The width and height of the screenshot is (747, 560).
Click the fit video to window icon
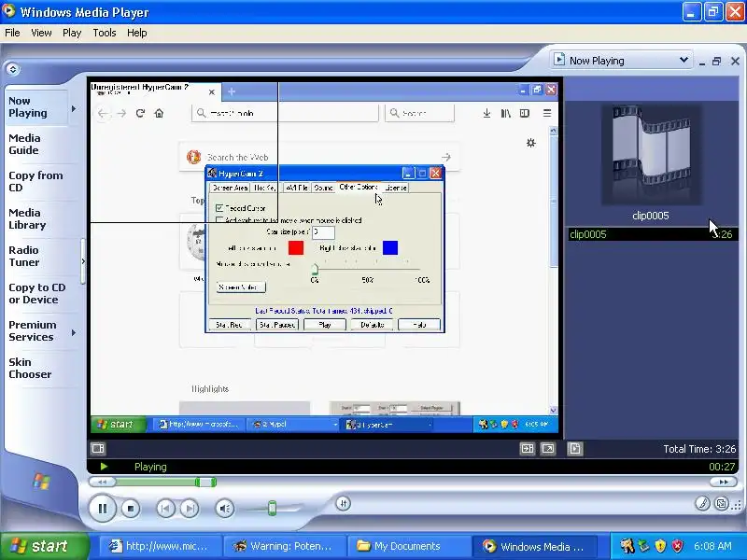527,449
